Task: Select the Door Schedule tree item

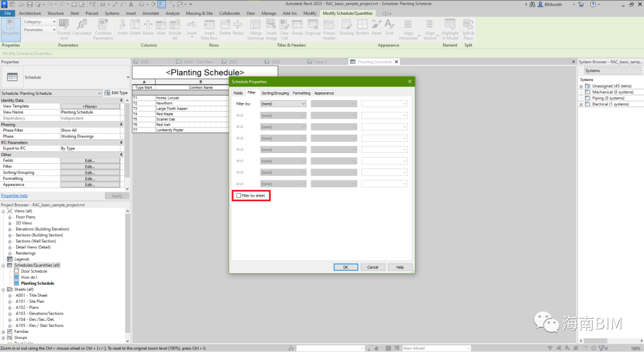Action: (x=34, y=271)
